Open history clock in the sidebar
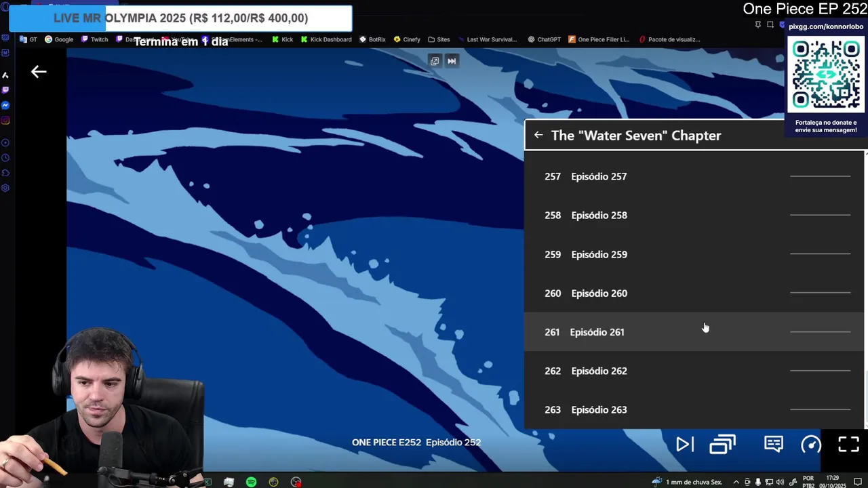 point(5,158)
